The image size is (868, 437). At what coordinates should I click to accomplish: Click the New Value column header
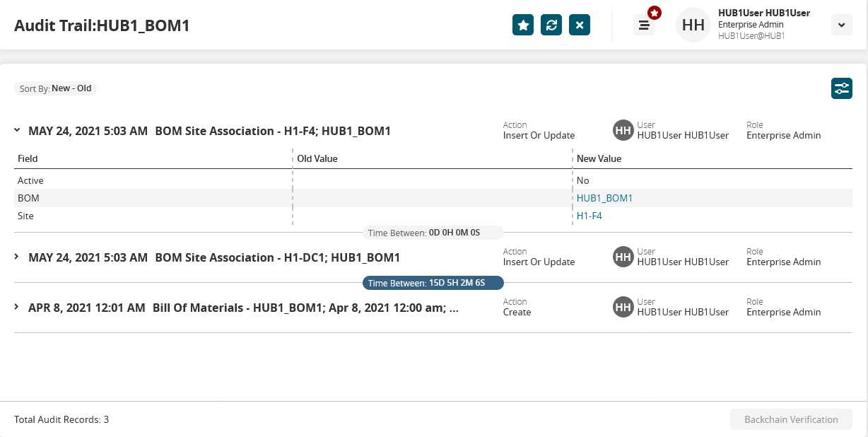(599, 158)
